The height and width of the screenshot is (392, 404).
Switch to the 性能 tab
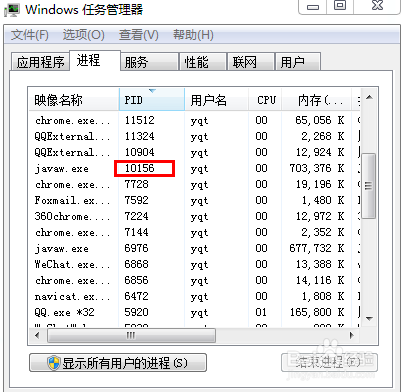[x=203, y=62]
